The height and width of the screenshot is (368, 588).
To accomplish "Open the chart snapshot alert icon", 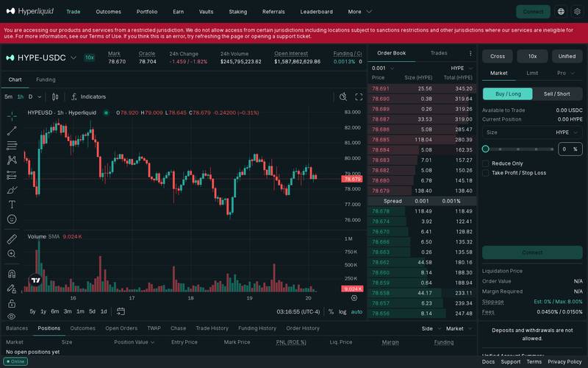I will 343,97.
